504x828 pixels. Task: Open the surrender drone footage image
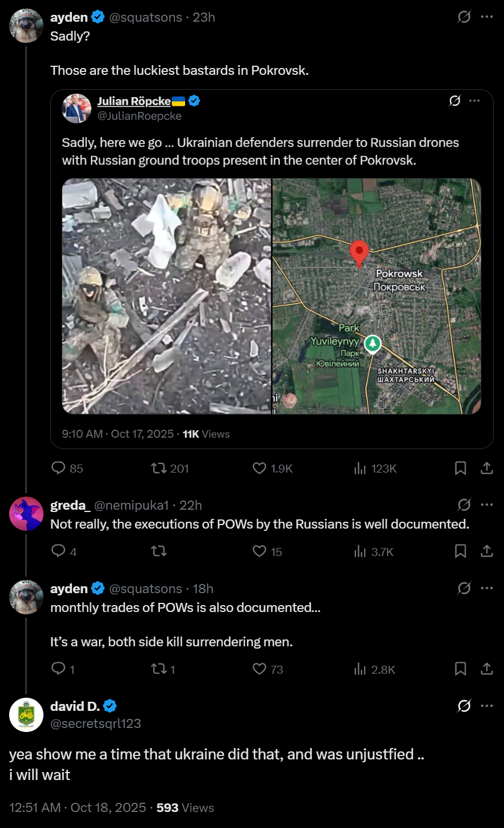click(166, 296)
